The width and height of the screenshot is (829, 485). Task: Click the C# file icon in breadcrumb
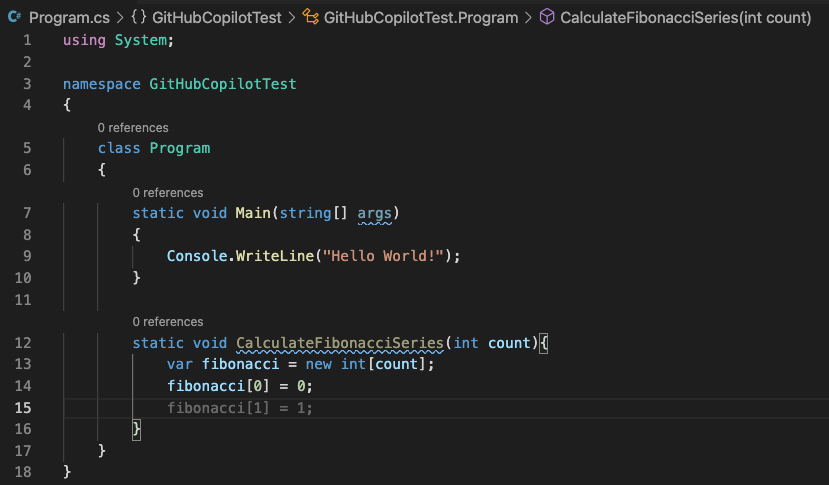click(x=14, y=17)
